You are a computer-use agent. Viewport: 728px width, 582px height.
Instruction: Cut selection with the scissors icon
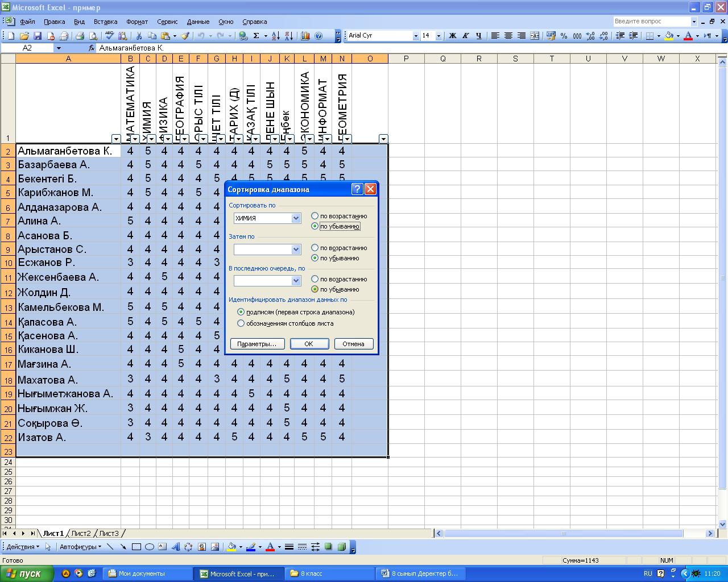139,36
